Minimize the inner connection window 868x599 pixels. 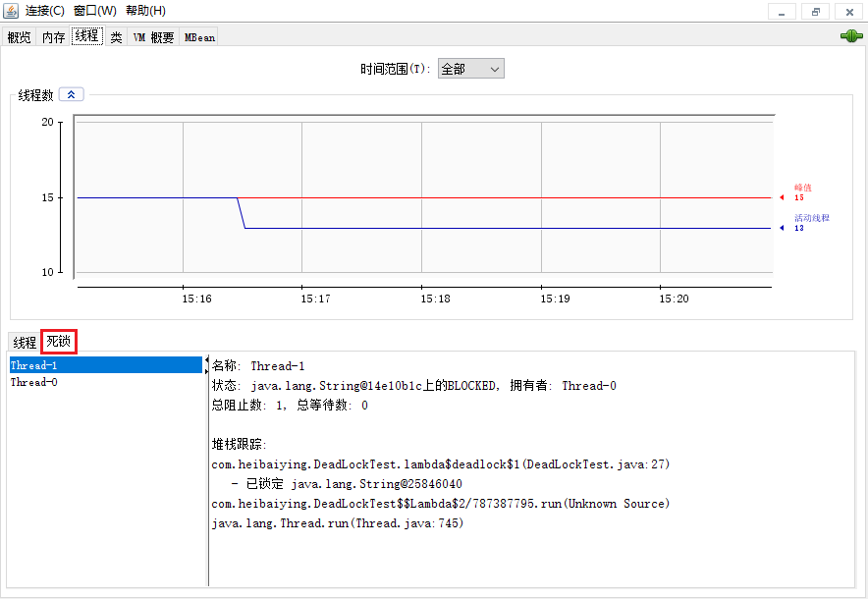(782, 12)
